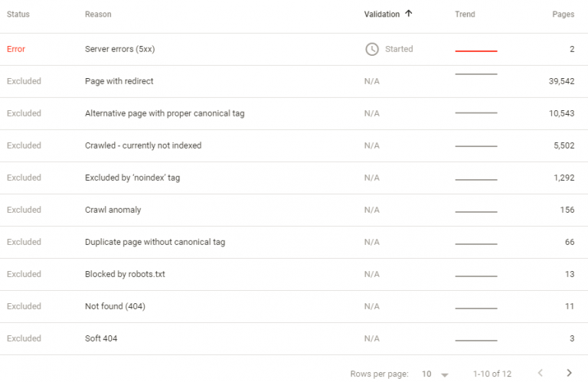Click the Status column header
Viewport: 588px width, 382px height.
click(18, 15)
